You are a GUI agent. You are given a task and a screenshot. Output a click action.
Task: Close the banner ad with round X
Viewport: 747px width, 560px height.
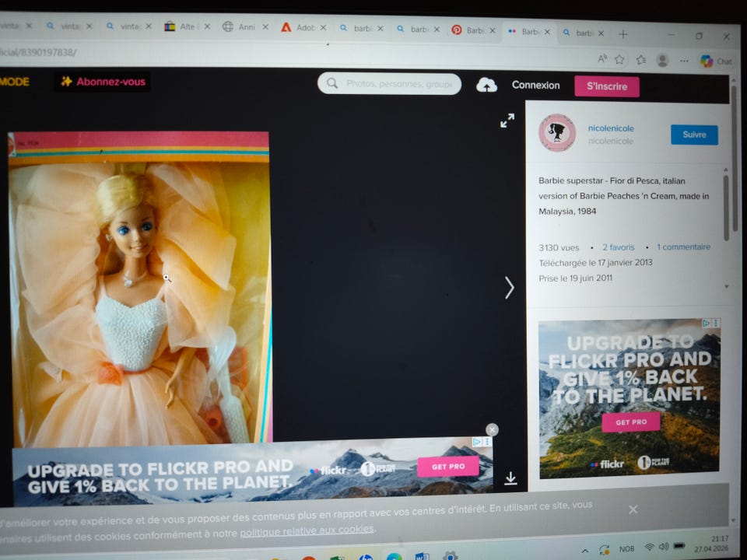492,430
